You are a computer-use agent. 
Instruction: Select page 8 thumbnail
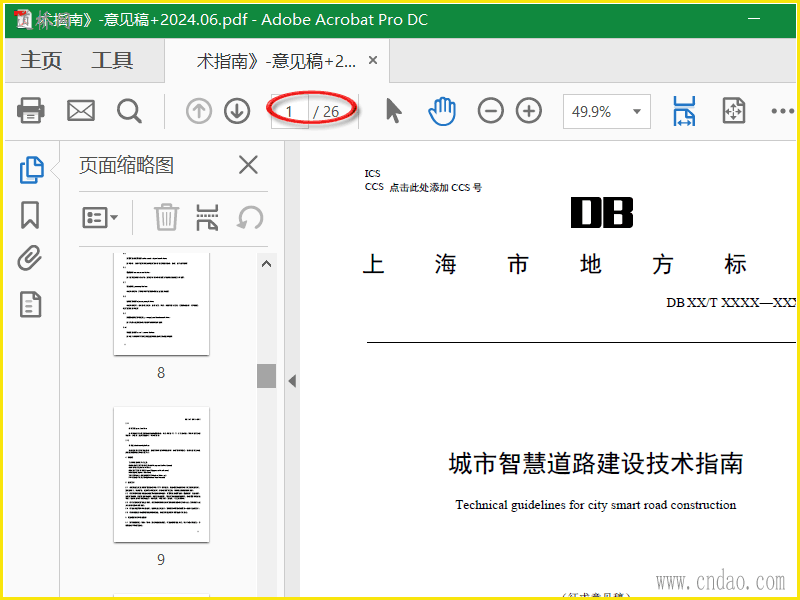(x=161, y=304)
